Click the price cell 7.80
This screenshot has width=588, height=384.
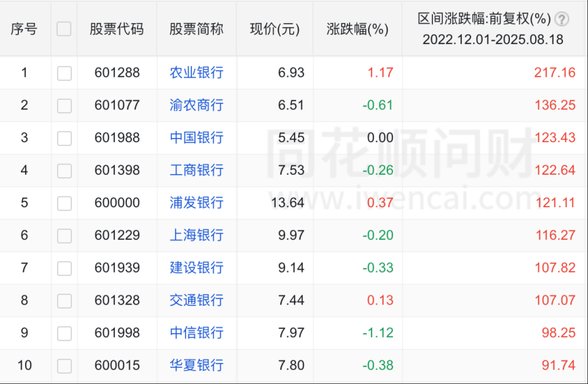tap(291, 365)
